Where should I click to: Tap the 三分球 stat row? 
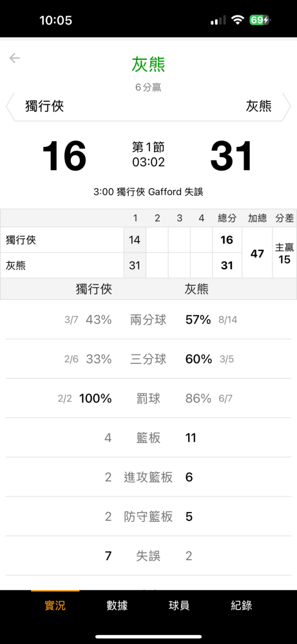148,359
